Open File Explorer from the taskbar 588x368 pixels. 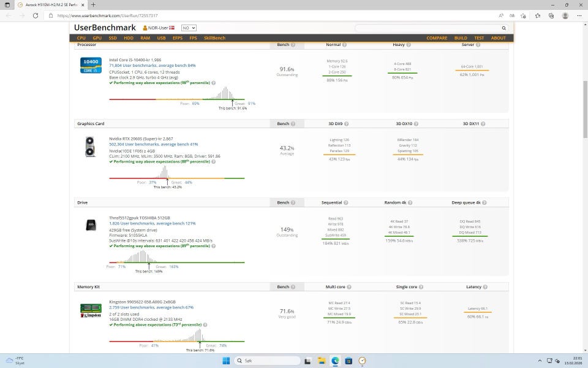pos(322,361)
